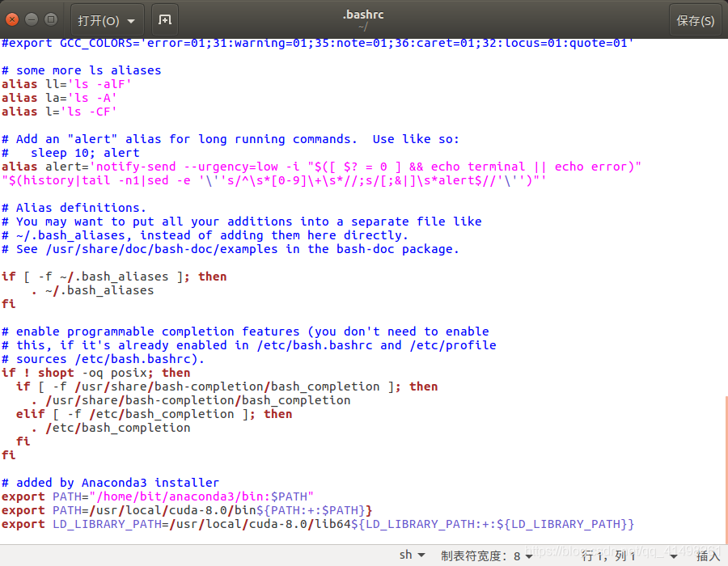Save the file with 保存(S)

(695, 20)
